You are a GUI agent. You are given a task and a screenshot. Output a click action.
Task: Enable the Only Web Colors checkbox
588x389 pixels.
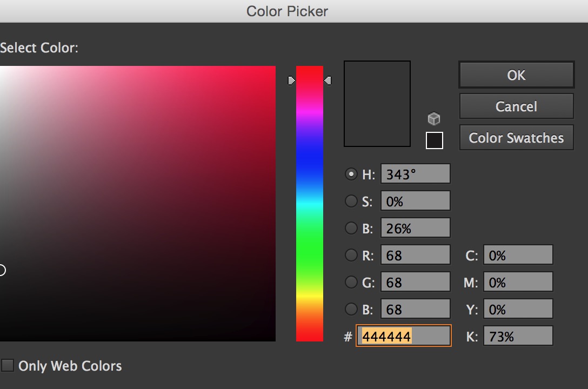8,365
